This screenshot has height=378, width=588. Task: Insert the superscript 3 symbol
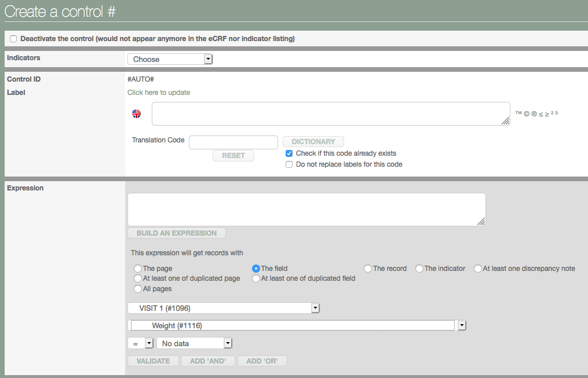[x=556, y=113]
